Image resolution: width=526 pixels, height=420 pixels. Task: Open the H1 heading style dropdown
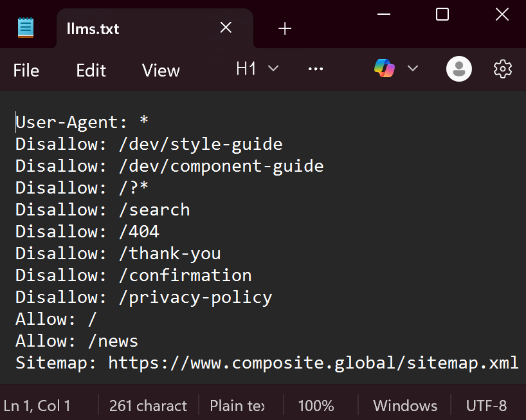(273, 68)
